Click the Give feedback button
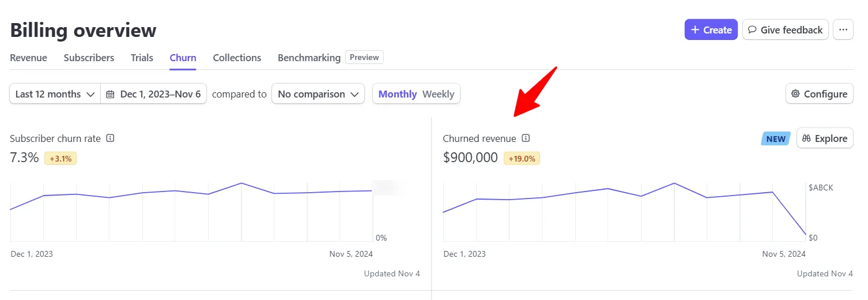868x300 pixels. [786, 30]
